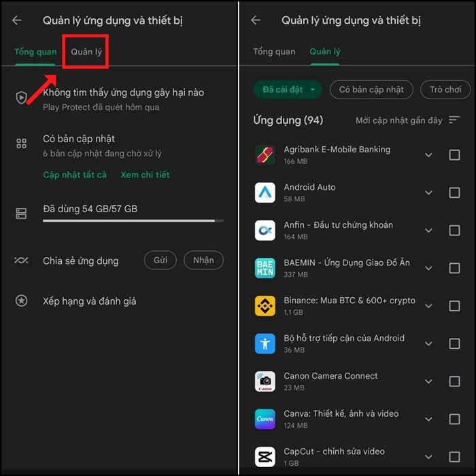Image resolution: width=476 pixels, height=476 pixels.
Task: Tap Cập nhật tất cả link
Action: 75,175
